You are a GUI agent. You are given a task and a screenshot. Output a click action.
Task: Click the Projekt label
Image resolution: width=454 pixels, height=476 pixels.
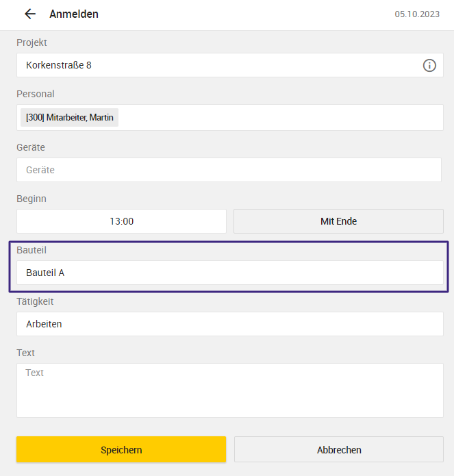tap(31, 42)
